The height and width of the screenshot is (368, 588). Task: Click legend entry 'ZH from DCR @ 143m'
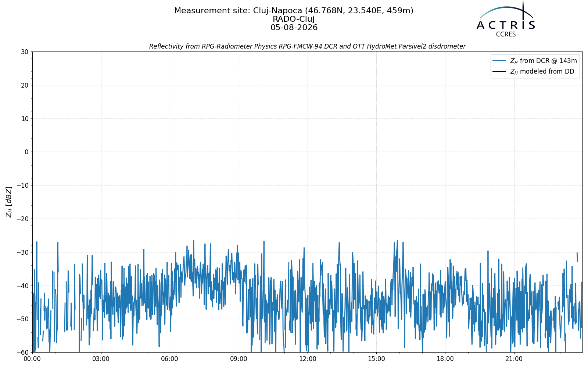[x=544, y=61]
